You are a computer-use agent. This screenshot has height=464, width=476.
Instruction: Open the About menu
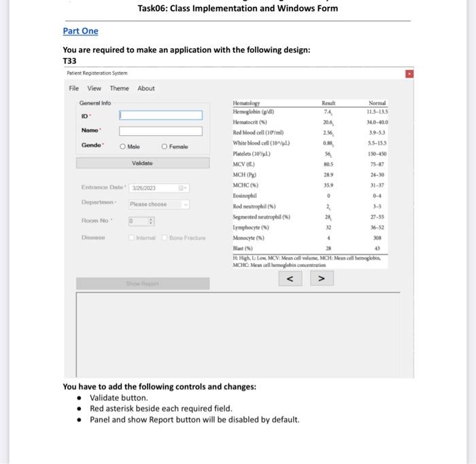146,88
